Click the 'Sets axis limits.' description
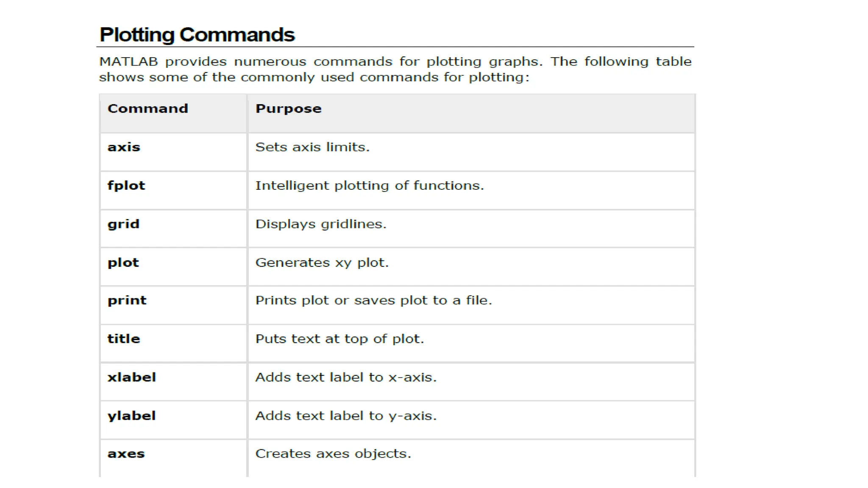Viewport: 868px width, 488px height. (312, 147)
